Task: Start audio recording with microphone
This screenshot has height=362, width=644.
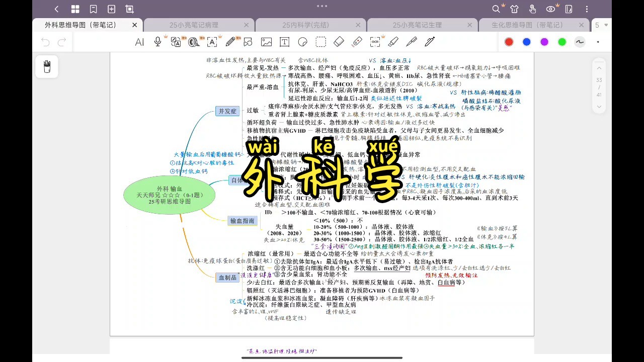Action: tap(158, 42)
